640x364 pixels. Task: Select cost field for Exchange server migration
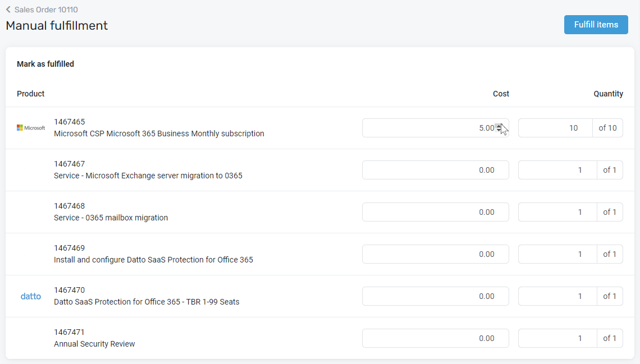tap(435, 170)
